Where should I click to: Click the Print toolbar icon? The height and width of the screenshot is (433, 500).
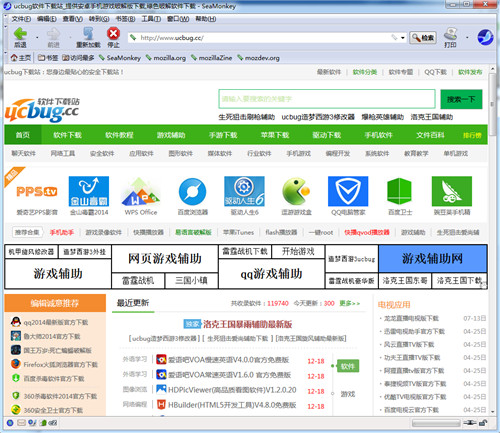450,34
